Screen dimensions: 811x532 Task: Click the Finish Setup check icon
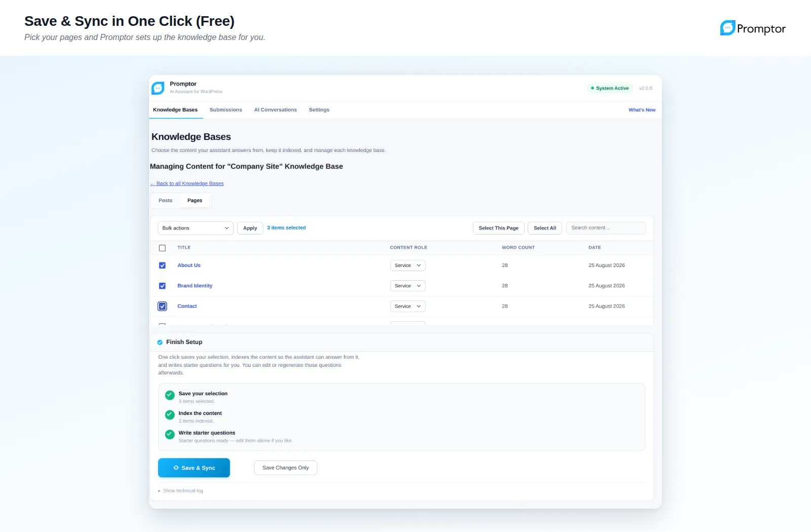pos(160,343)
